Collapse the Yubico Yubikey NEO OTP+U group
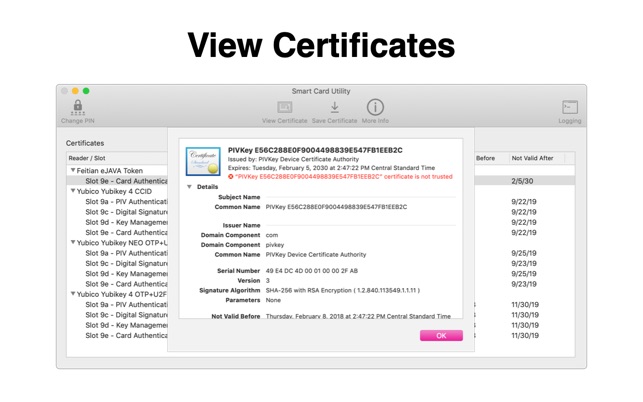 click(73, 242)
